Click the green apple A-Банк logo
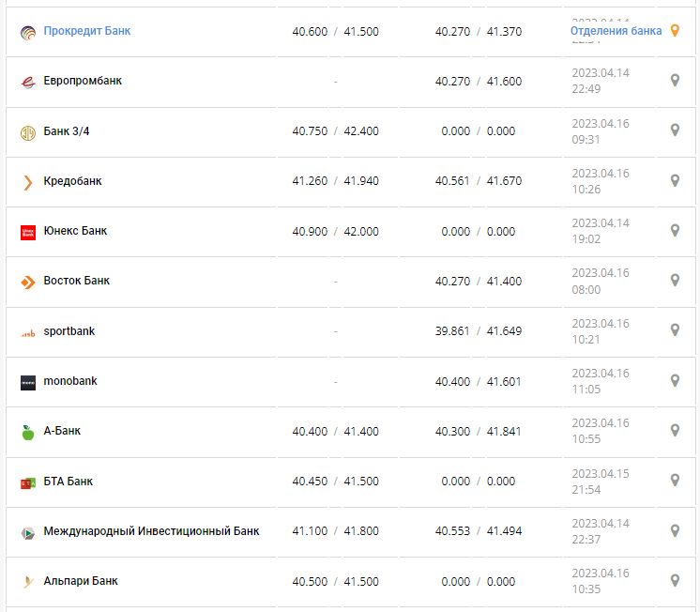Viewport: 700px width, 612px height. (27, 432)
